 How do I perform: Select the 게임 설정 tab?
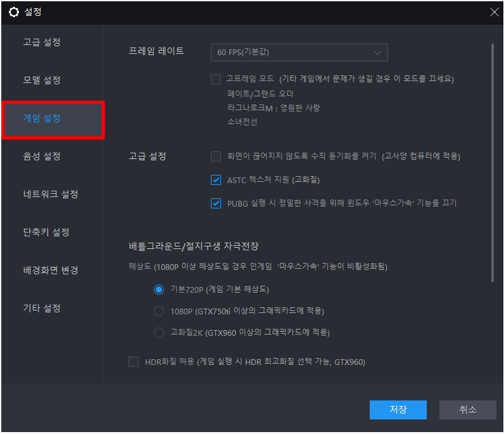53,120
